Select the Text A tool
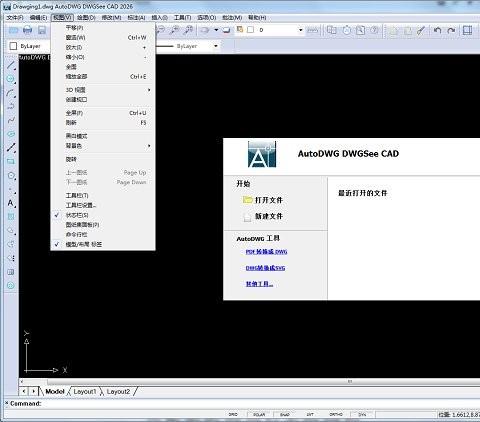Viewport: 480px width, 422px height. tap(11, 203)
